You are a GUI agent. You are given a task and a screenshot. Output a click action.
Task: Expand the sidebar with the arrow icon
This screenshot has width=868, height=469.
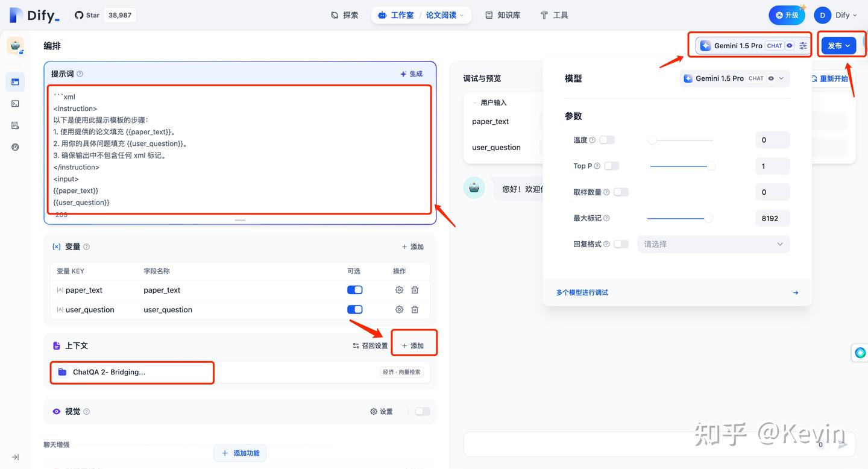click(x=15, y=457)
